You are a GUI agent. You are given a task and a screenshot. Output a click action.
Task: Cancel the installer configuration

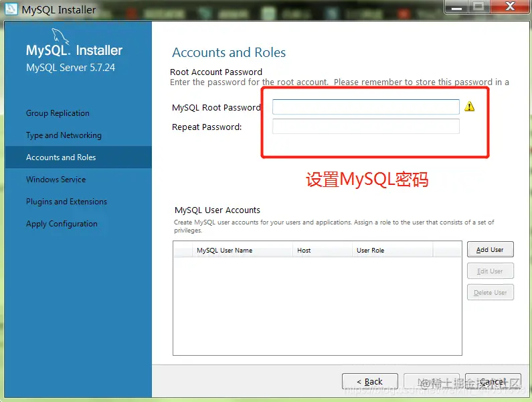tap(493, 382)
